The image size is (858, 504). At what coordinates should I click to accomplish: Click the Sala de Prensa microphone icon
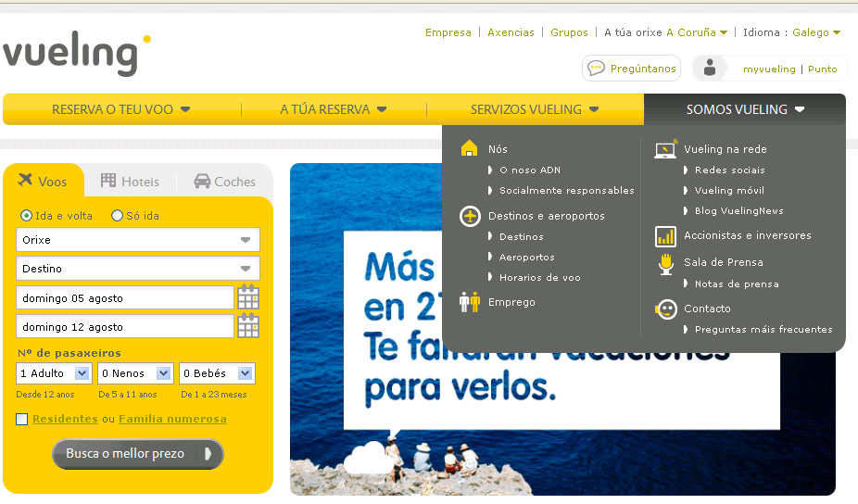click(666, 264)
